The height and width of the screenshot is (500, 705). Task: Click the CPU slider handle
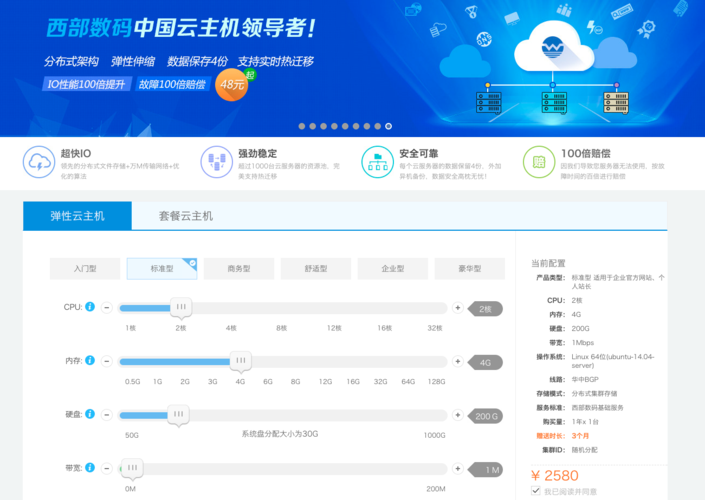click(181, 308)
